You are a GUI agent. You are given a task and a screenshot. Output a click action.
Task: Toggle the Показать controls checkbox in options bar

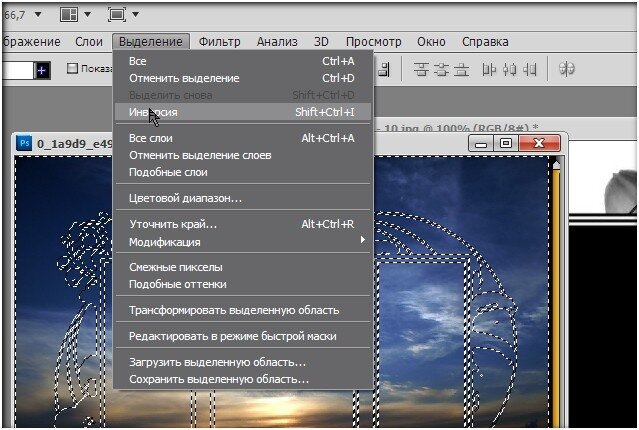tap(72, 69)
